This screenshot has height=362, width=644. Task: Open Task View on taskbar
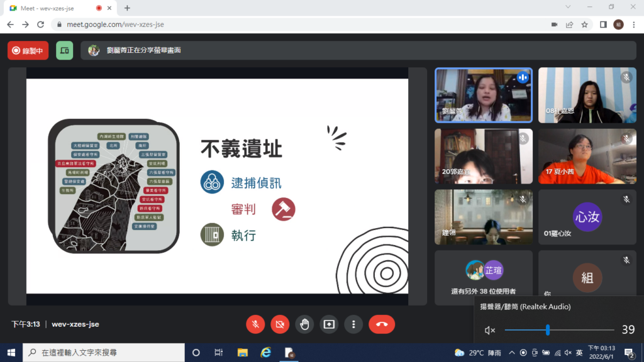pos(218,353)
